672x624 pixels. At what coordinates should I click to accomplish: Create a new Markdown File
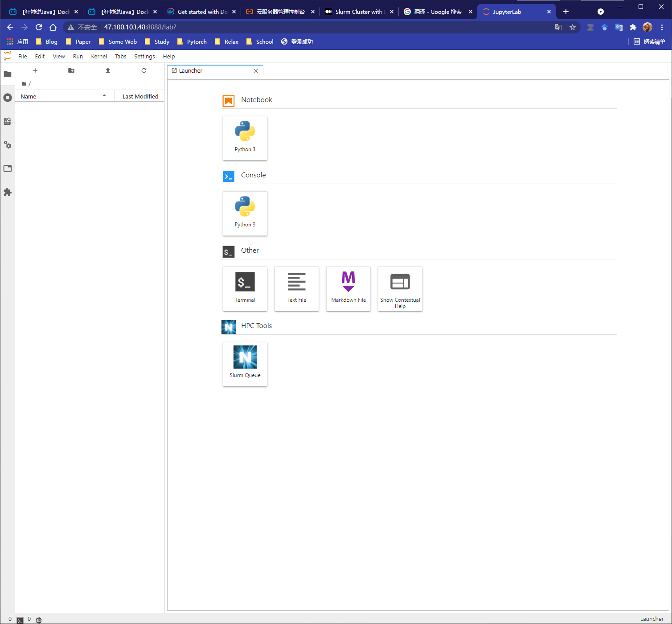[348, 288]
